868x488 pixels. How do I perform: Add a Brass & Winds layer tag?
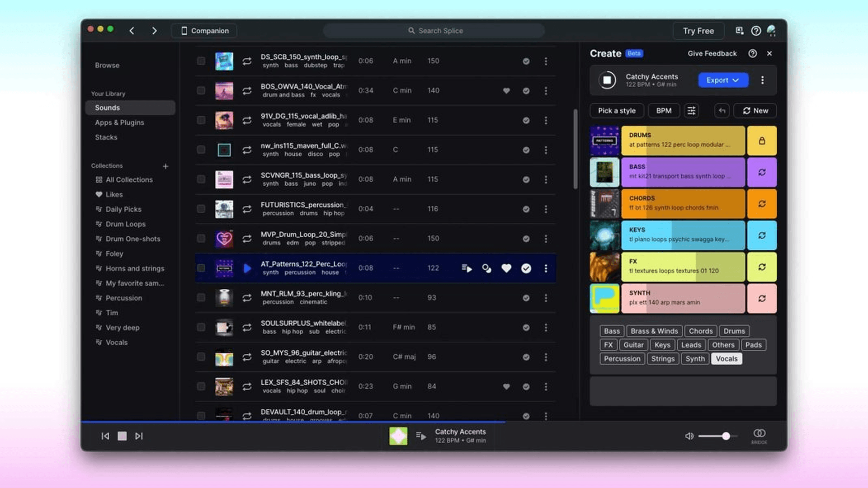[x=654, y=331]
